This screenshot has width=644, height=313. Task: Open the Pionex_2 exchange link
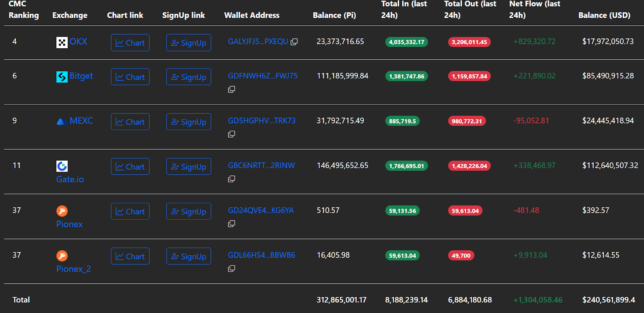click(x=74, y=269)
